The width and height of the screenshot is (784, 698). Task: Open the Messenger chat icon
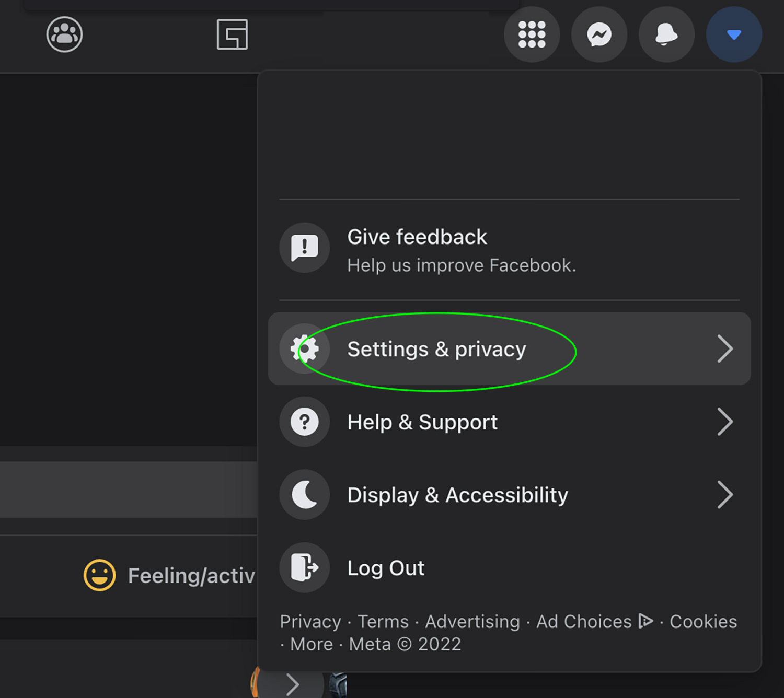tap(599, 34)
